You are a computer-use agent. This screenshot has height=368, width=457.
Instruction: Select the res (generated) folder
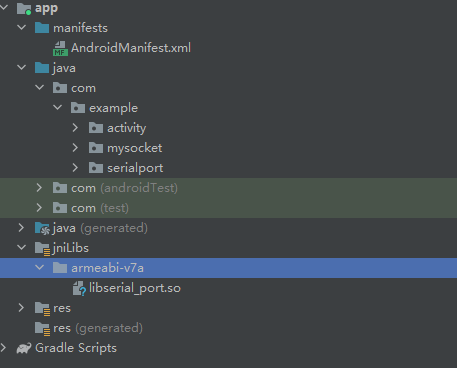coord(98,328)
